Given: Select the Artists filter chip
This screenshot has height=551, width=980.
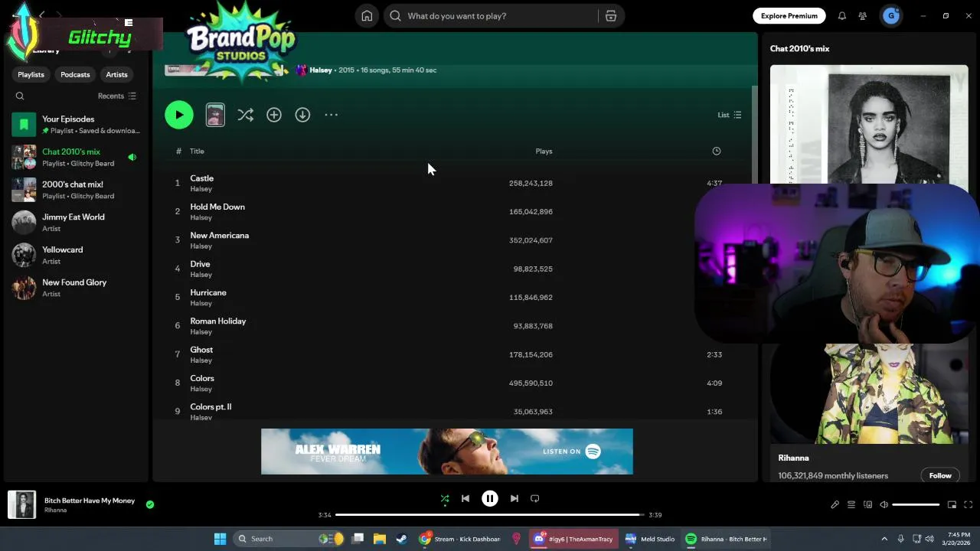Looking at the screenshot, I should point(116,74).
